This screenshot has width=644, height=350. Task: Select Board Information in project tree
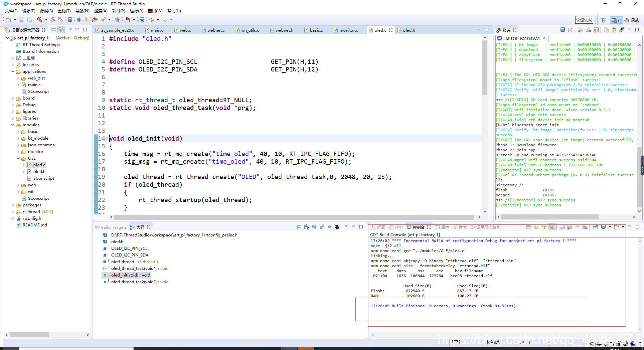(x=41, y=51)
